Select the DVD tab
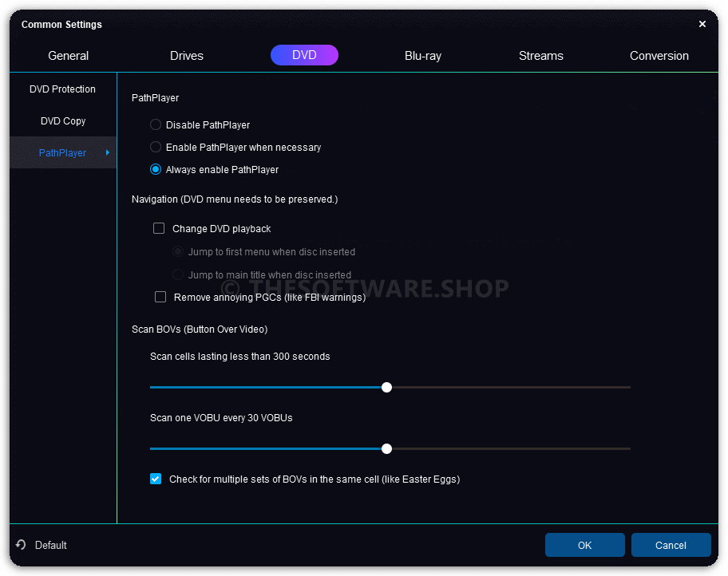The image size is (728, 576). coord(304,55)
